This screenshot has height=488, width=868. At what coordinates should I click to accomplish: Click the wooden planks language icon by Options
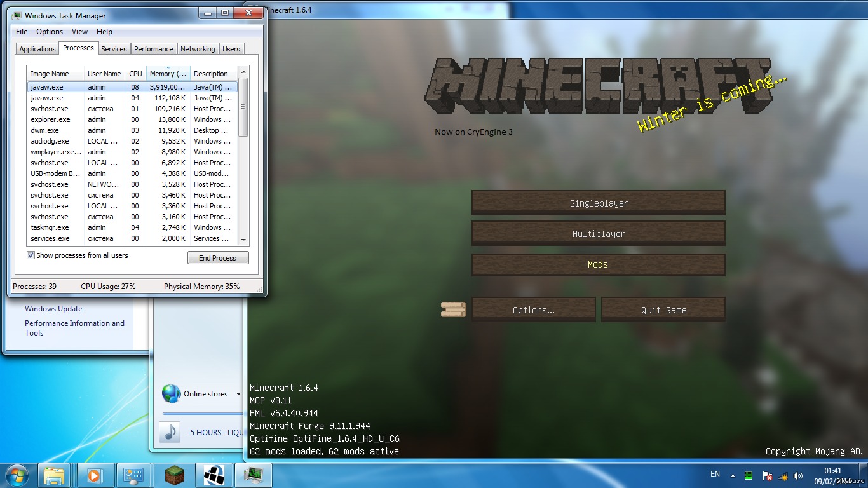[x=454, y=309]
